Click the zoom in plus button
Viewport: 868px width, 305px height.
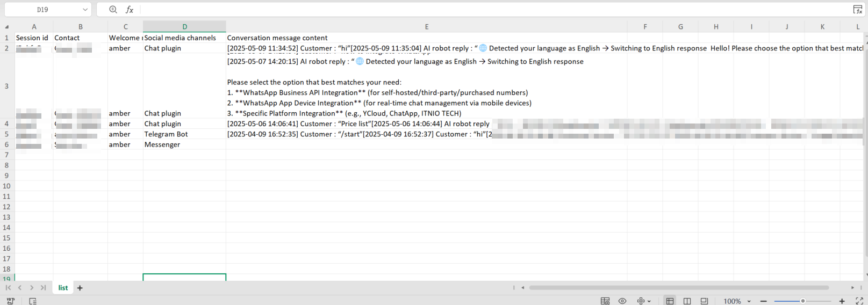(x=842, y=301)
